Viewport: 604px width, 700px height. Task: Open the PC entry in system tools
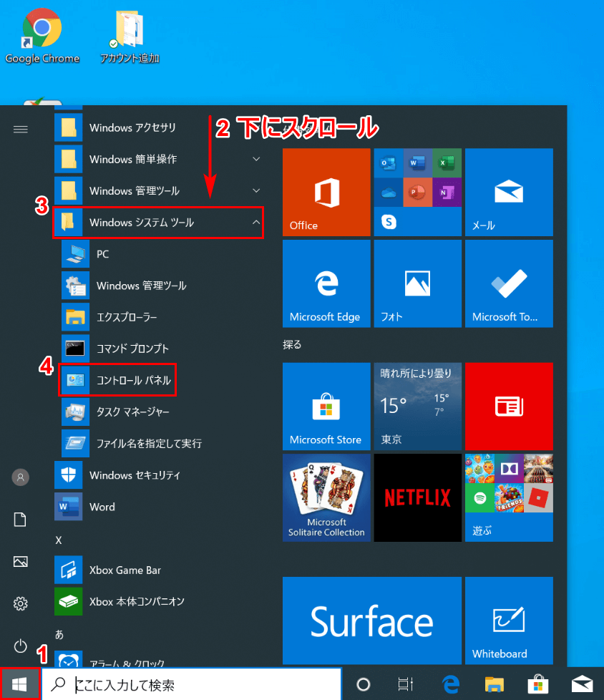[161, 254]
